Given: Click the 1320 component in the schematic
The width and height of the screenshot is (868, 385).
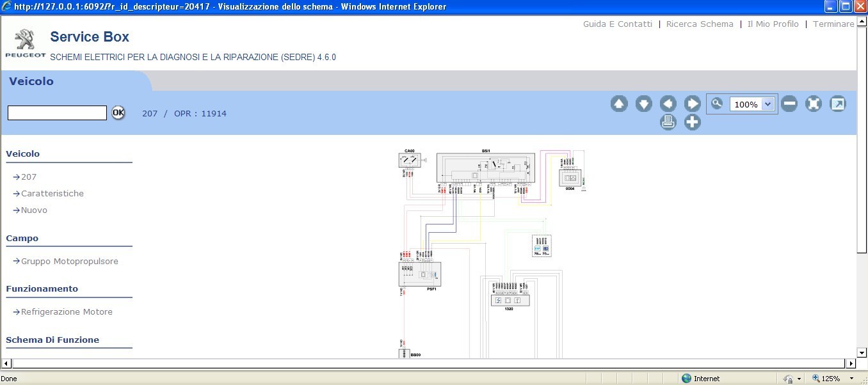Looking at the screenshot, I should click(510, 300).
